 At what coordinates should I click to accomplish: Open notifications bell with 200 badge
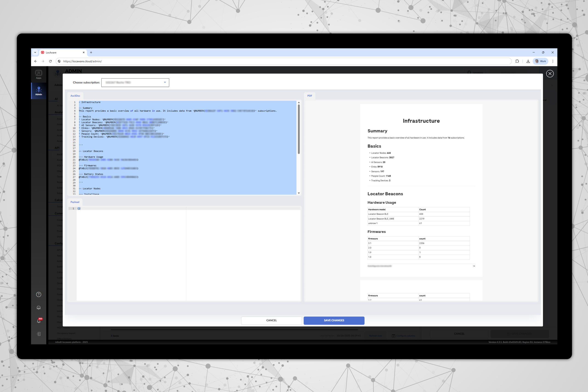pyautogui.click(x=39, y=321)
